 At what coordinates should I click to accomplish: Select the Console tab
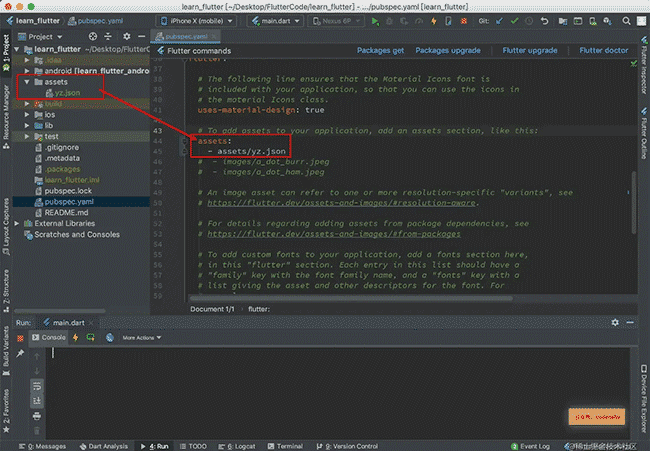49,337
